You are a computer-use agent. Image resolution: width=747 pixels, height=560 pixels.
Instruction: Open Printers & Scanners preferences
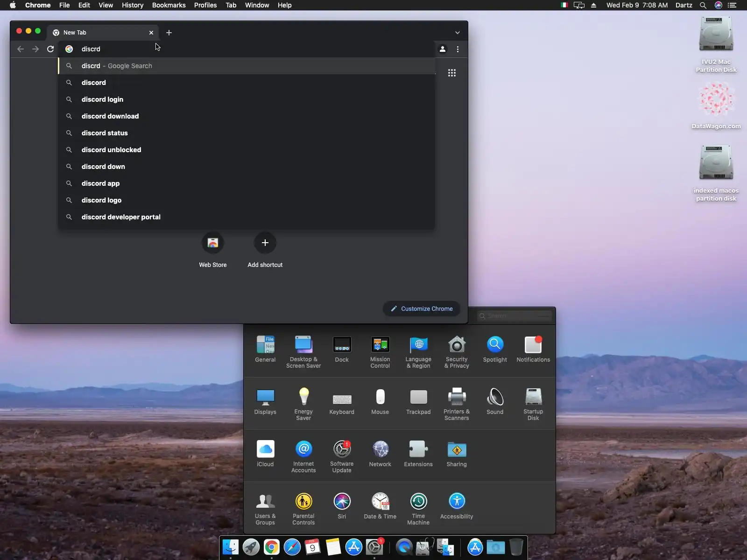pyautogui.click(x=457, y=404)
